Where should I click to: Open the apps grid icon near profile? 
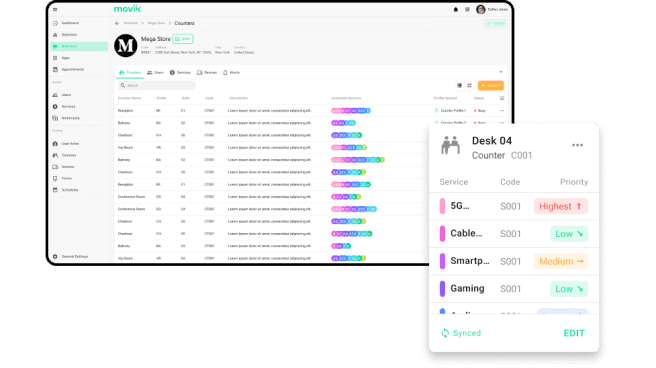click(467, 9)
